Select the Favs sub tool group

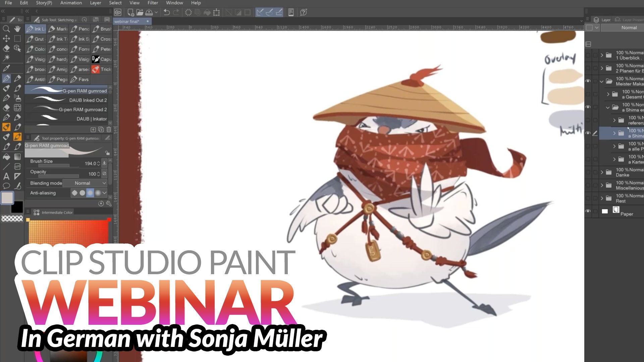click(x=79, y=79)
